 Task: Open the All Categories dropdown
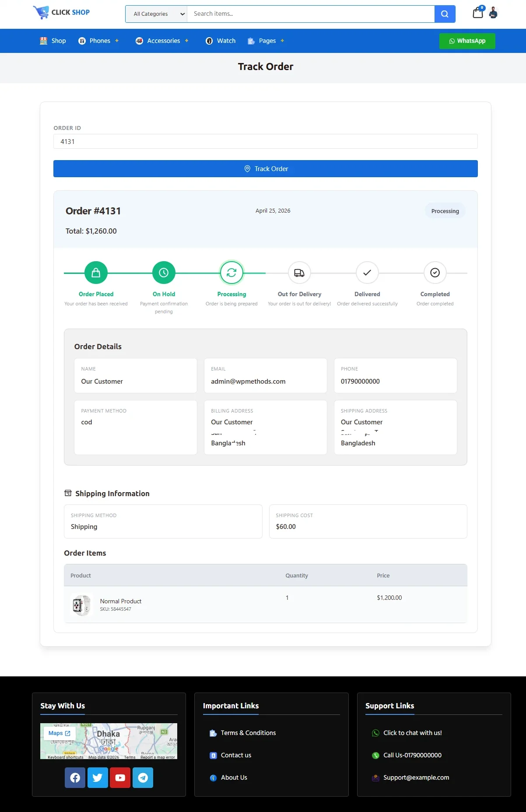(157, 14)
